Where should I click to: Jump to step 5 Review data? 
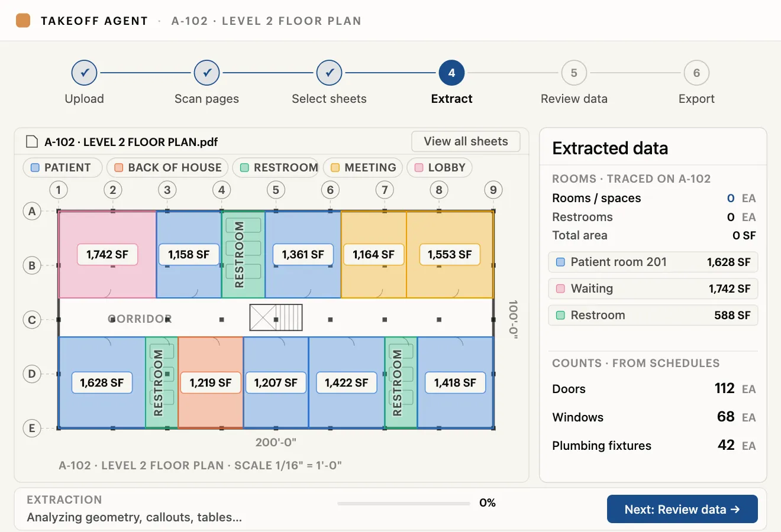click(x=574, y=73)
